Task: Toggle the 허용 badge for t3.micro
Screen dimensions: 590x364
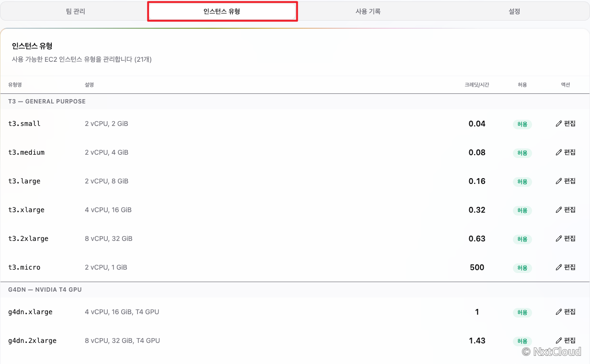Action: 522,268
